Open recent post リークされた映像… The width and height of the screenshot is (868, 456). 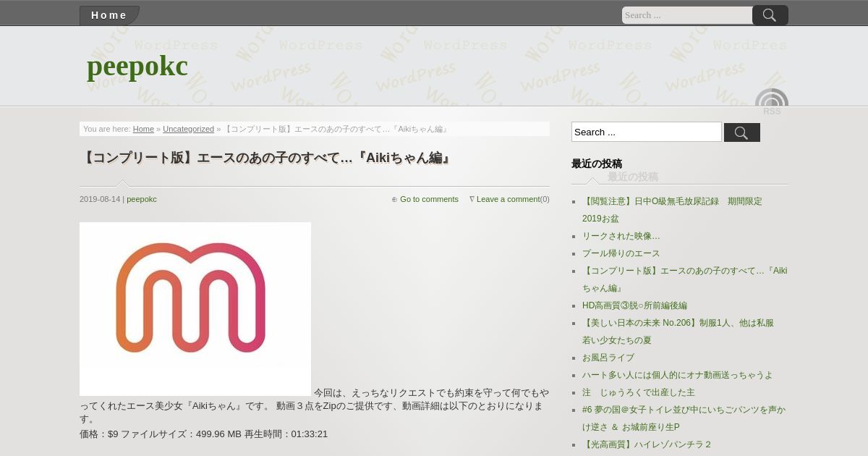coord(621,236)
